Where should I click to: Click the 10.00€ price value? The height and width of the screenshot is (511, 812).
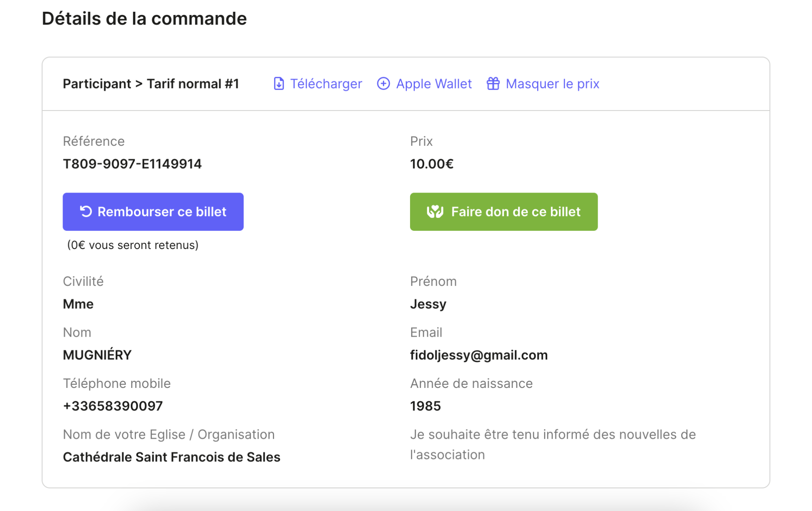point(432,164)
